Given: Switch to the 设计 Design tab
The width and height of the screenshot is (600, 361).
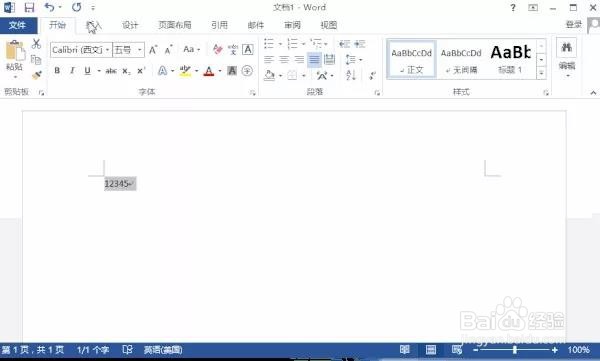Looking at the screenshot, I should (x=130, y=25).
